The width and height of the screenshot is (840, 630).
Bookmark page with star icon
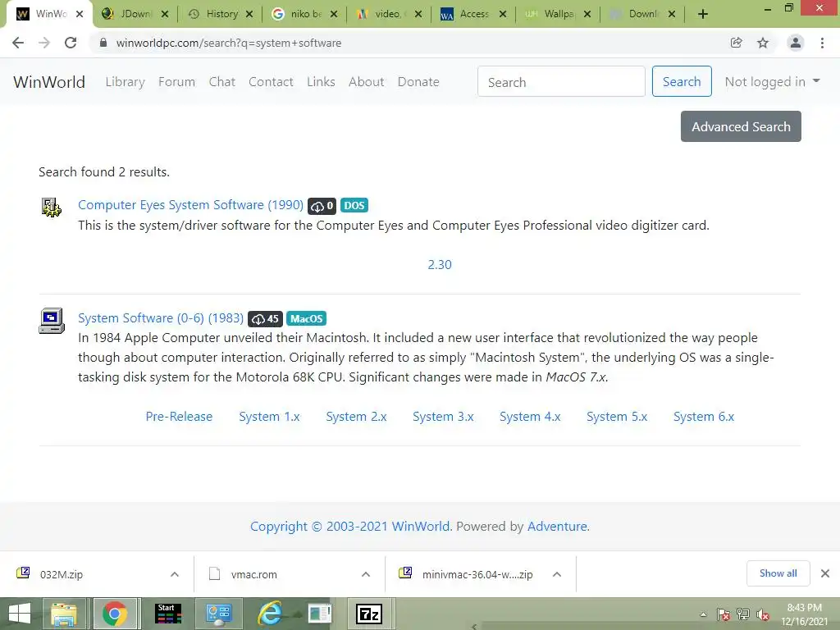(763, 43)
